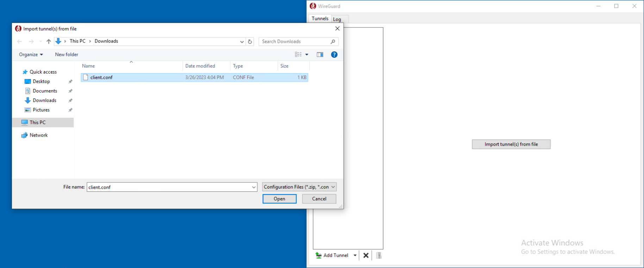Click the Back arrow in file dialog
The width and height of the screenshot is (644, 268).
(x=20, y=42)
